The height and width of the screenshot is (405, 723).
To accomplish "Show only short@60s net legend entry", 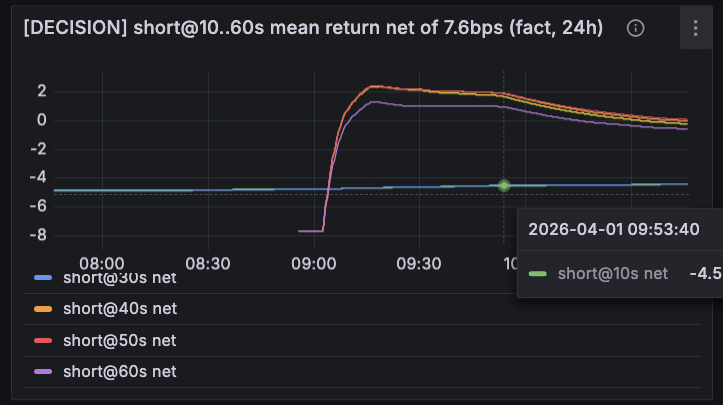I will (120, 371).
